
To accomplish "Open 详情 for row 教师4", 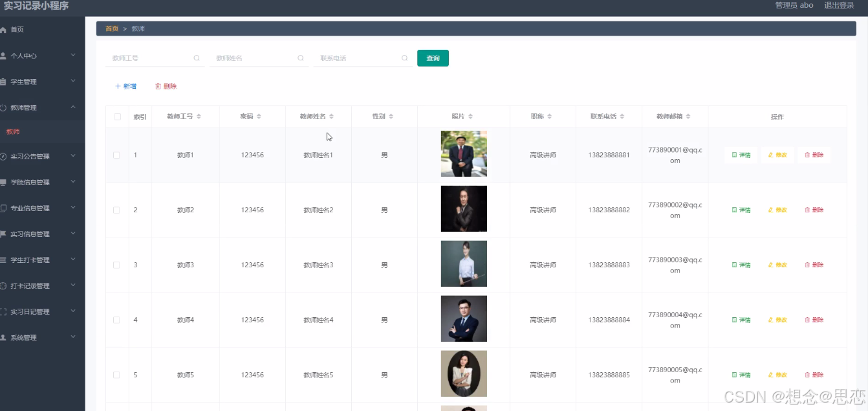I will 741,320.
